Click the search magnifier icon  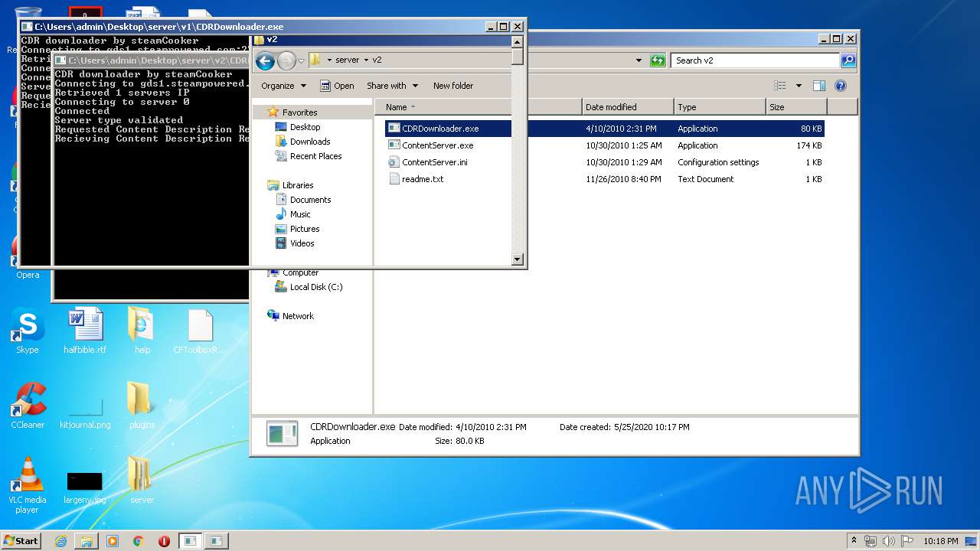[x=848, y=60]
